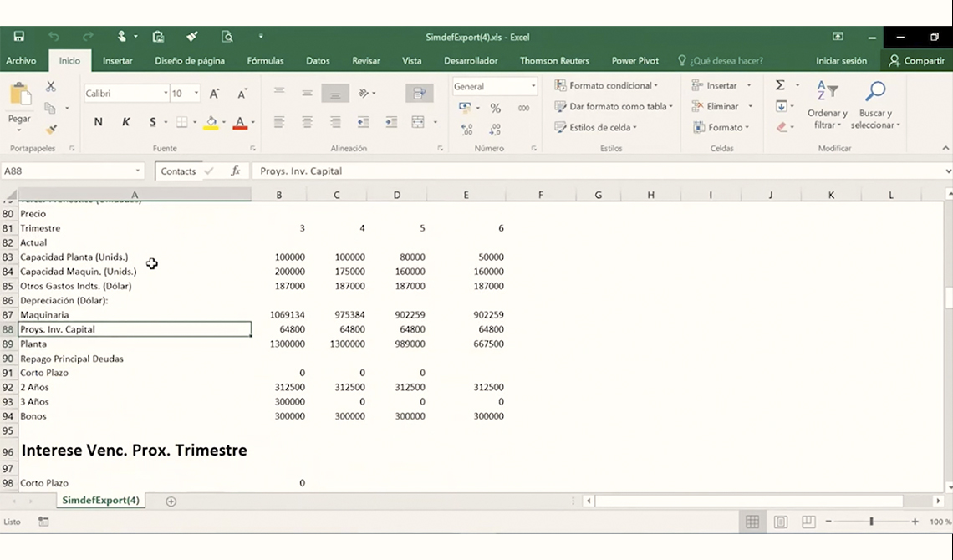Switch to the Fórmulas ribbon tab

[265, 60]
